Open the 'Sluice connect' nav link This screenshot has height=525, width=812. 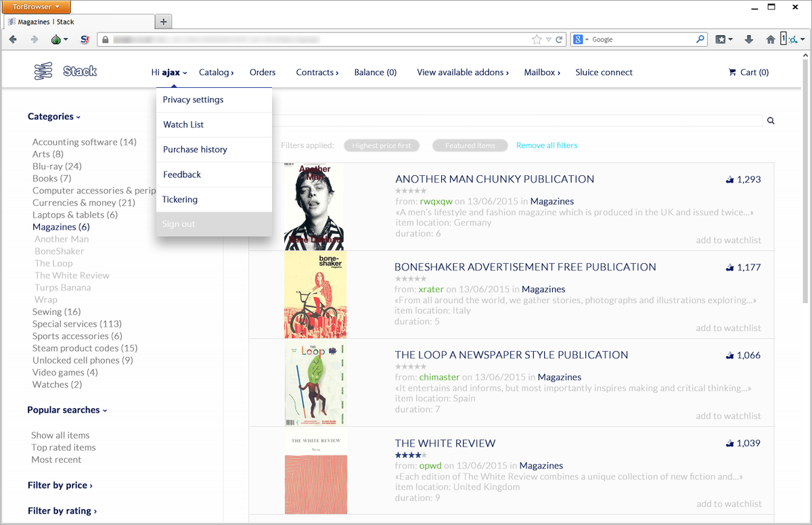[x=604, y=72]
